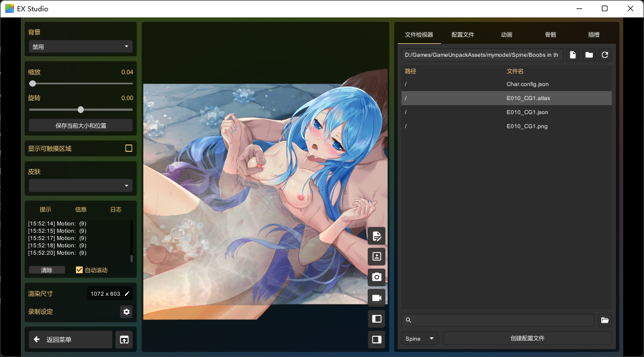The width and height of the screenshot is (644, 357).
Task: Click the [15:52:14] Motion log entry
Action: pos(57,224)
